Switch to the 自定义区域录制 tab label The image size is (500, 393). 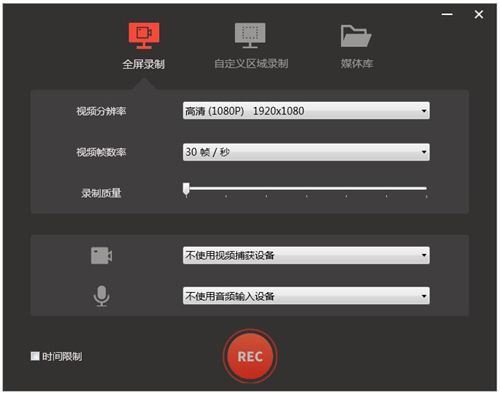[251, 63]
